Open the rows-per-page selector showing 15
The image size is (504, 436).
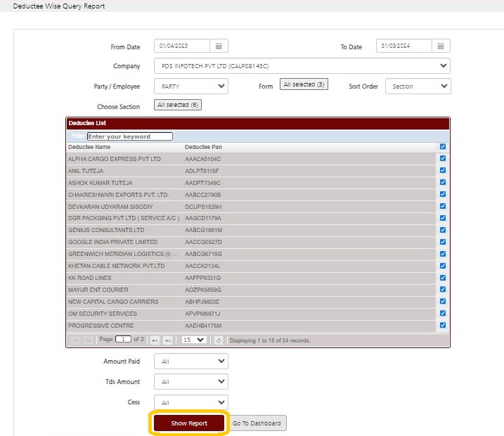193,340
